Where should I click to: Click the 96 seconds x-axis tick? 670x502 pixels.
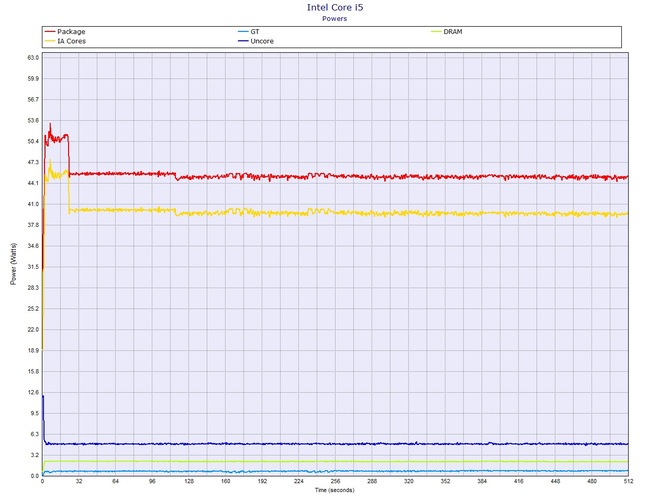coord(152,481)
